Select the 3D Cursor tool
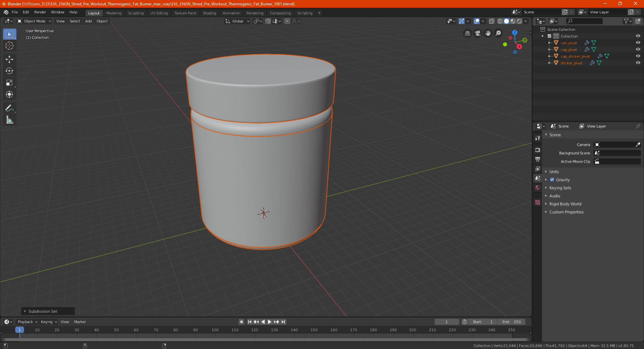 pos(9,46)
